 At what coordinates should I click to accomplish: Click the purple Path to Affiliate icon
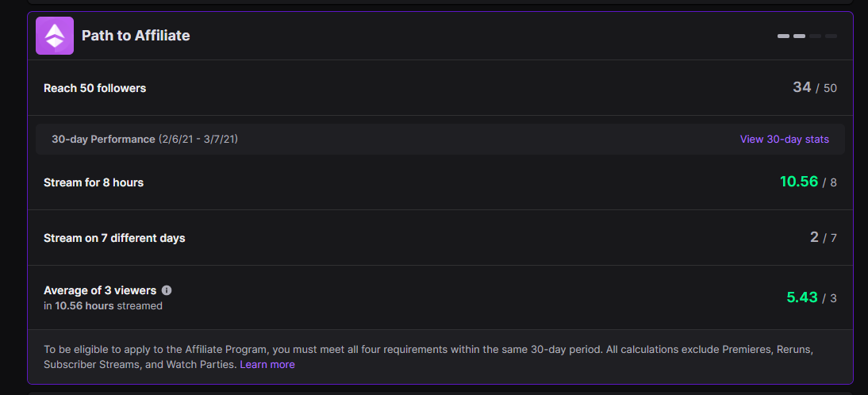(55, 36)
